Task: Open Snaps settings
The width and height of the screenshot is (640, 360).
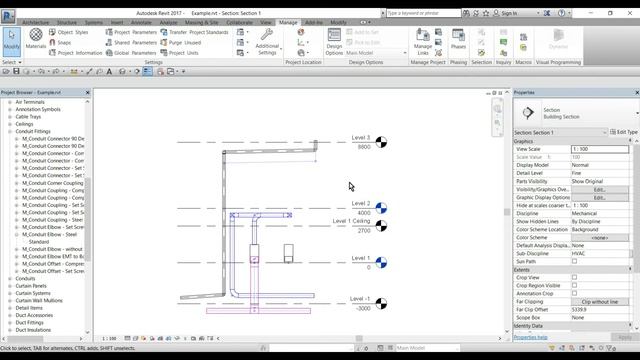Action: (x=60, y=42)
